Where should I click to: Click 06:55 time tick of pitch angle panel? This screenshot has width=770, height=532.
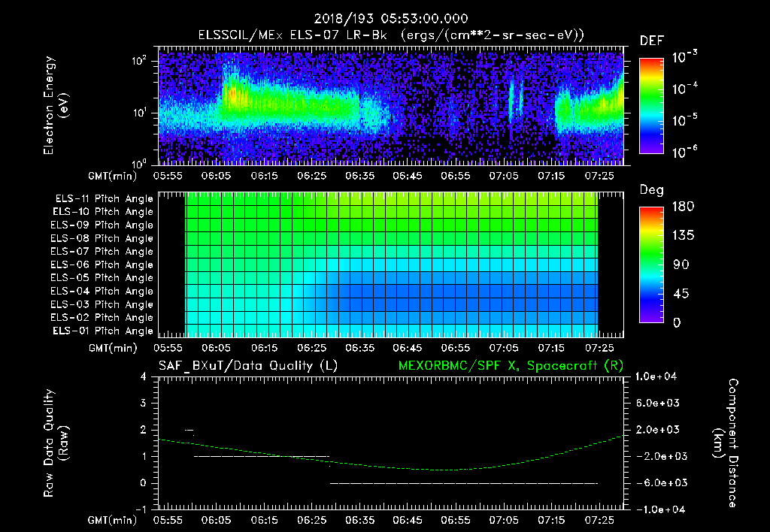coord(455,348)
